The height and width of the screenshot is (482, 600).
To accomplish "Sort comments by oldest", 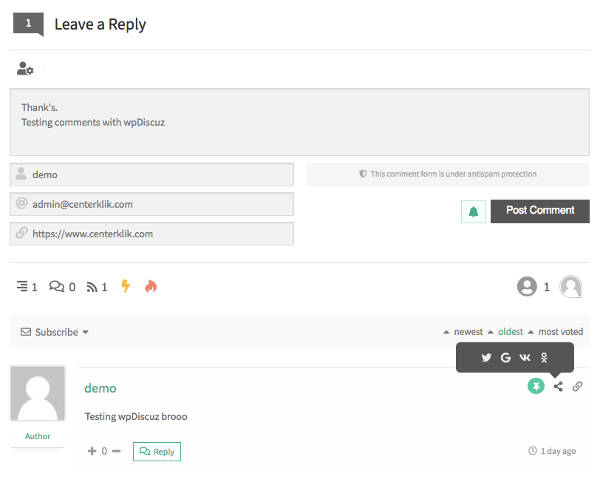I will [510, 332].
